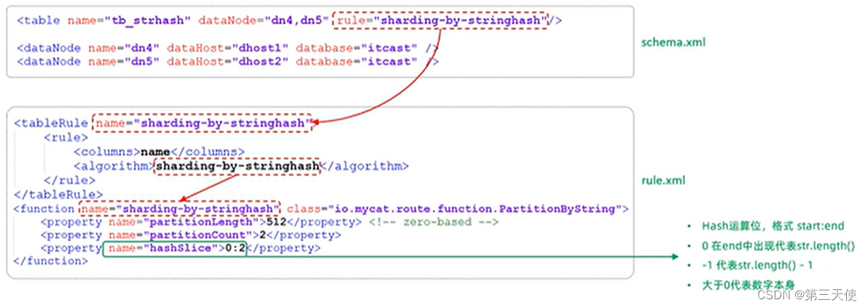Click 'dhost2' dataHost value
The image size is (868, 308).
coord(260,61)
